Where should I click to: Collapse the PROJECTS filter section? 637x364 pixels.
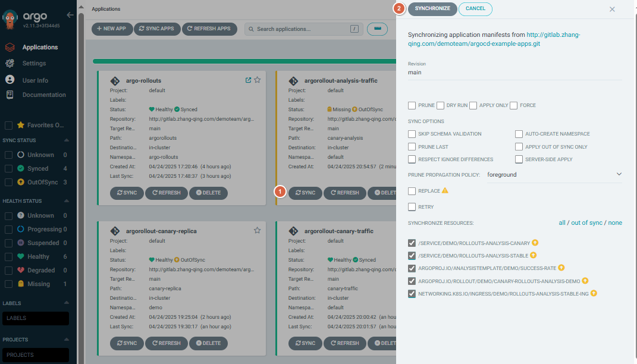(67, 340)
